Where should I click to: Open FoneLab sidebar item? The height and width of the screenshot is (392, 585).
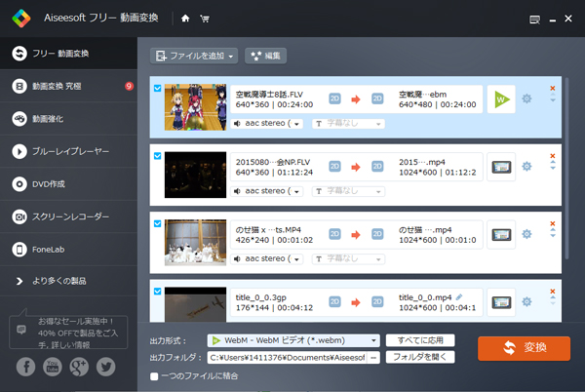68,250
